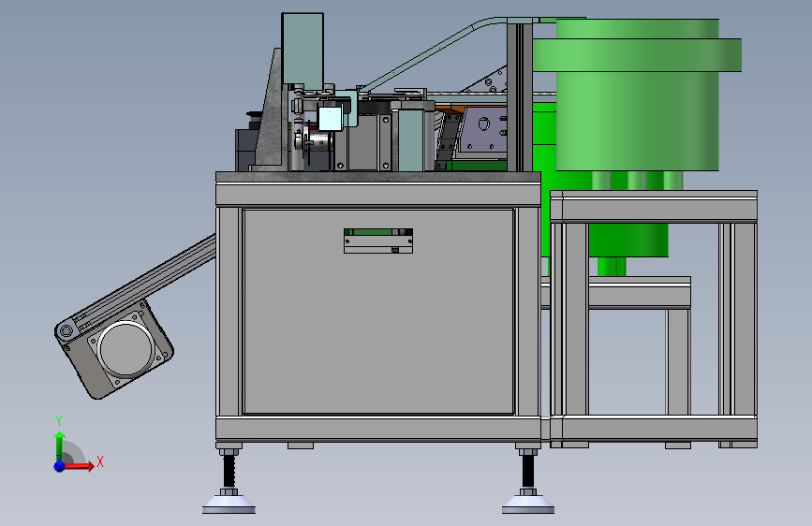Click the handle on the cabinet door
Viewport: 812px width, 526px height.
point(378,241)
